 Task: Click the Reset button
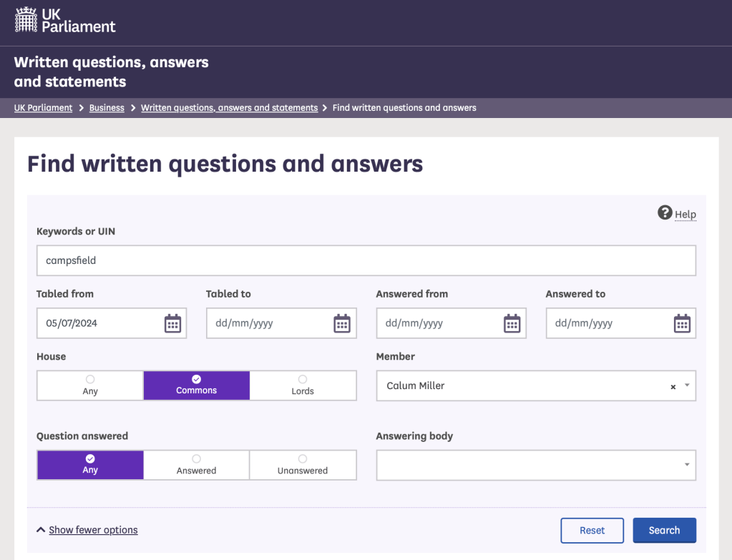point(592,530)
